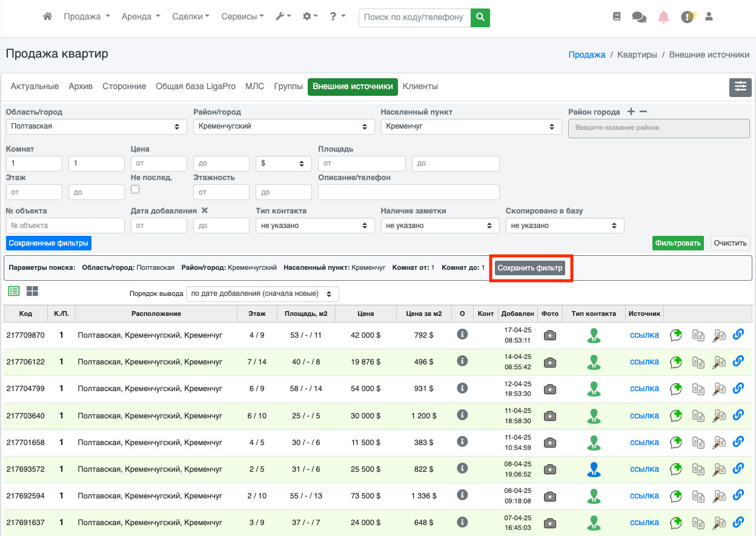View photos of listing 217704799
756x536 pixels.
point(549,389)
